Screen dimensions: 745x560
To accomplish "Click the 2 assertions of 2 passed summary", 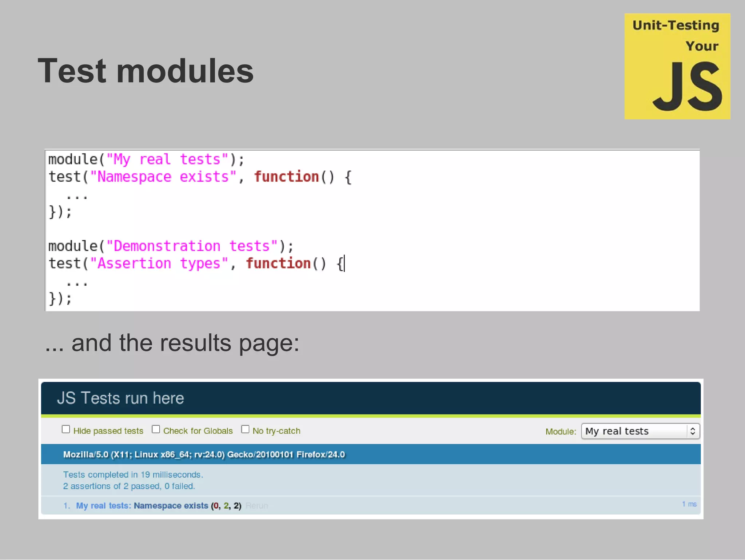I will (129, 486).
